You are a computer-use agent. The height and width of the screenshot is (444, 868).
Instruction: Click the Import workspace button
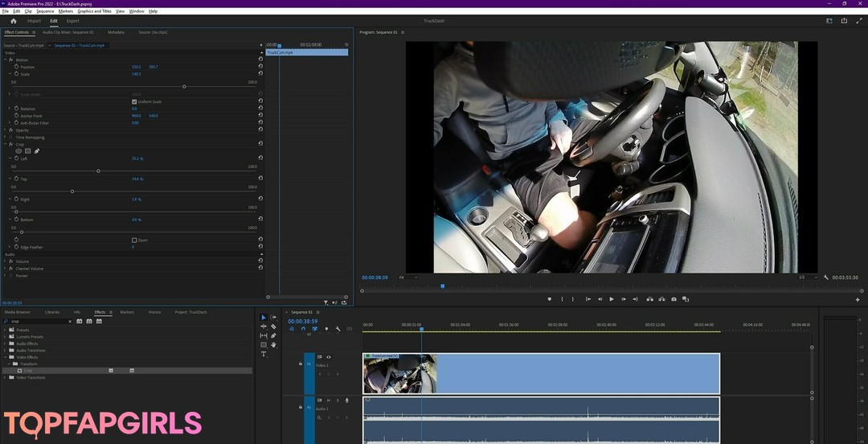click(x=34, y=21)
